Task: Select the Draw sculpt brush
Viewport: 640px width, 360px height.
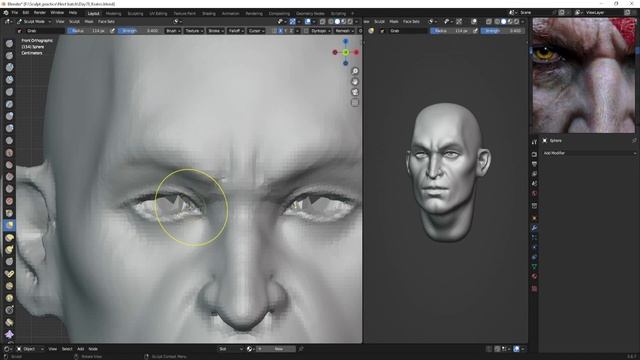Action: [x=9, y=43]
